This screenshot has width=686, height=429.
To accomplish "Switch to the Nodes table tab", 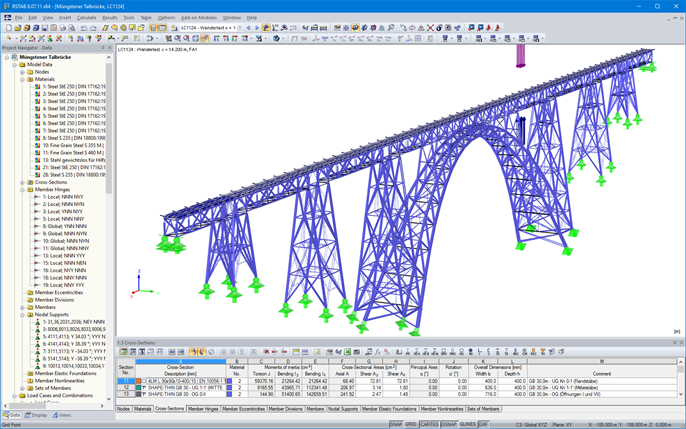I will (123, 409).
